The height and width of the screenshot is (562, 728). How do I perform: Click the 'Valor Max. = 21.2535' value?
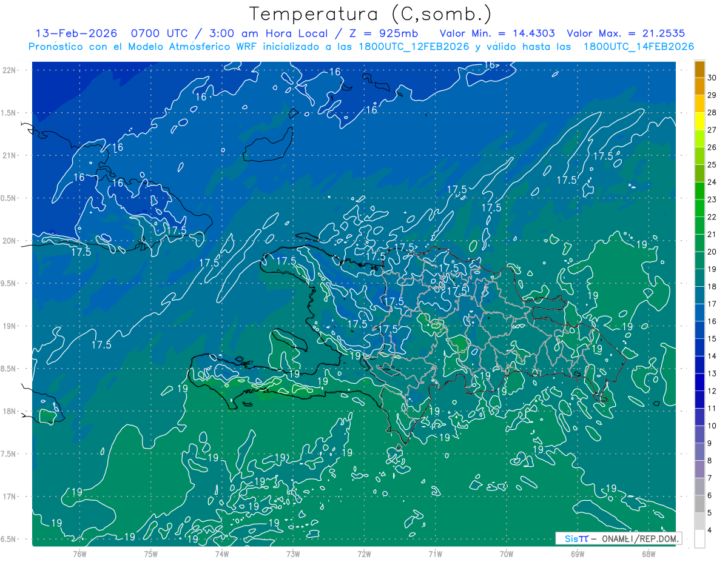coord(627,33)
